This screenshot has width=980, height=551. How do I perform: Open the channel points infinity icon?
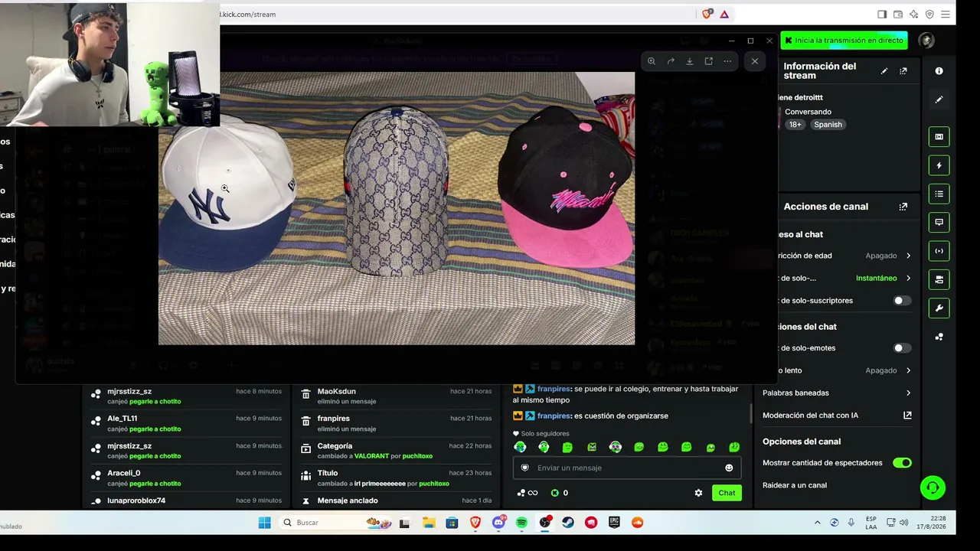[527, 493]
